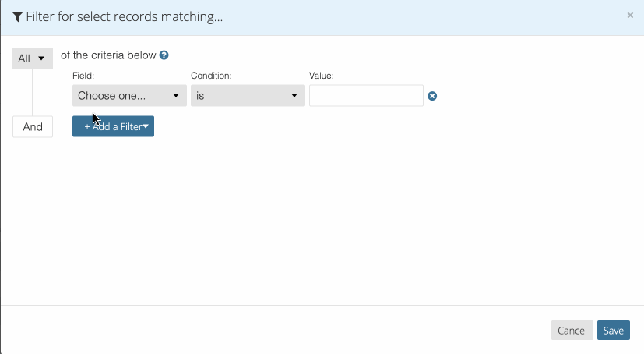644x354 pixels.
Task: Click the 'of the criteria below' text
Action: pos(108,56)
